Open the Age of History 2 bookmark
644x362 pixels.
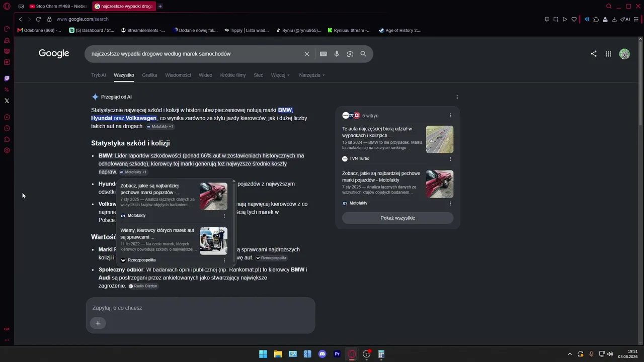[x=400, y=30]
